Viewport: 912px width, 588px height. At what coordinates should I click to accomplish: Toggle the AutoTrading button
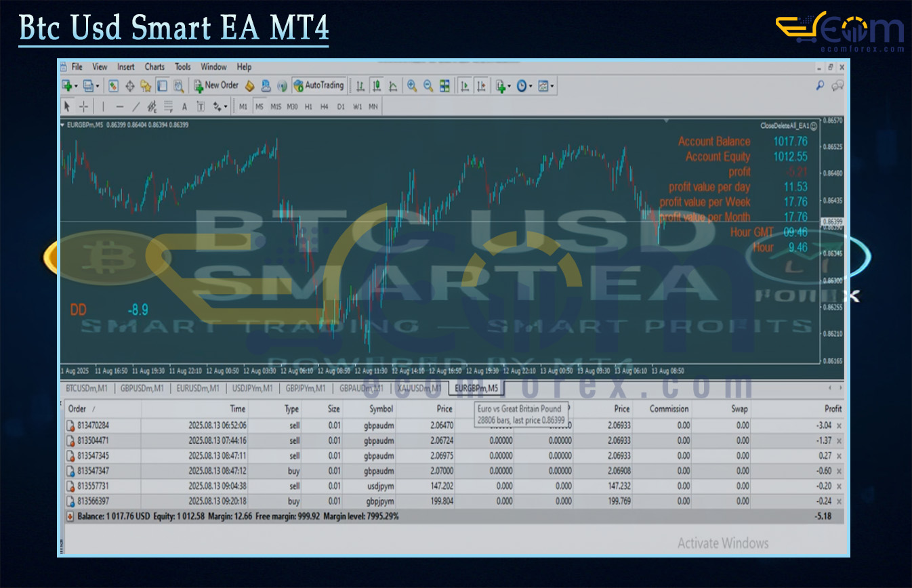(x=319, y=85)
